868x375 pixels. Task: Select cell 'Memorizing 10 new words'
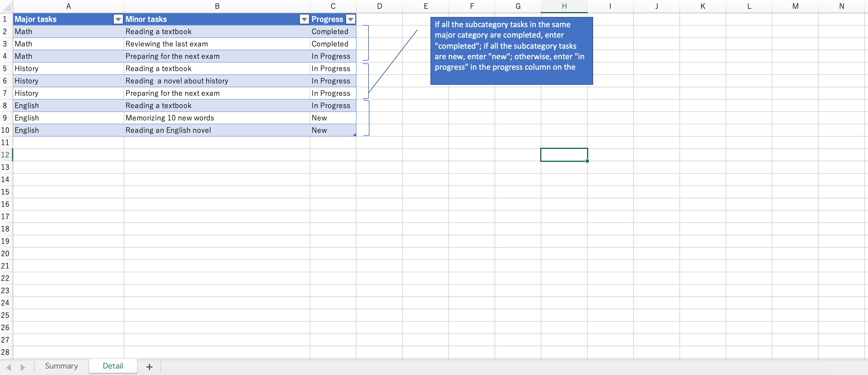217,118
